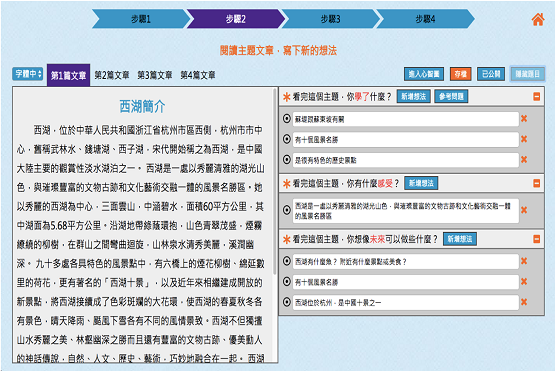Click the 已公開 button
Image resolution: width=555 pixels, height=371 pixels.
click(x=491, y=74)
